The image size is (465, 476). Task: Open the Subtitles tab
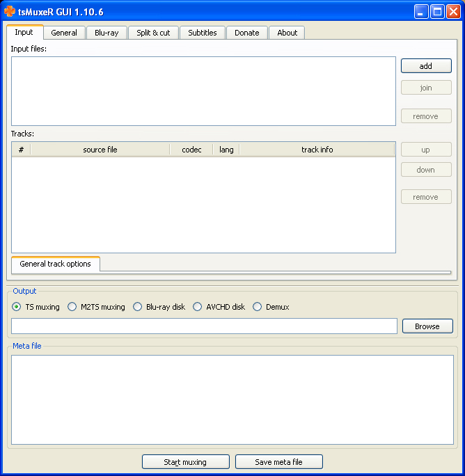203,33
